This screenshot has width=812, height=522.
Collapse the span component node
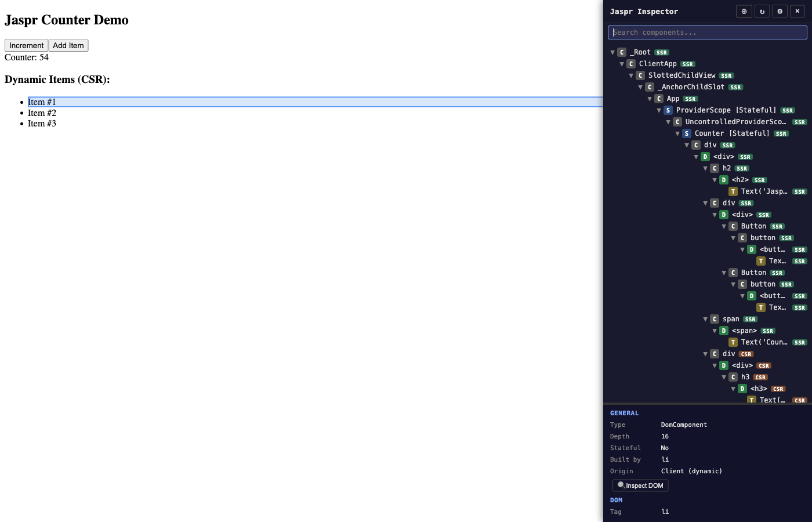pos(705,319)
